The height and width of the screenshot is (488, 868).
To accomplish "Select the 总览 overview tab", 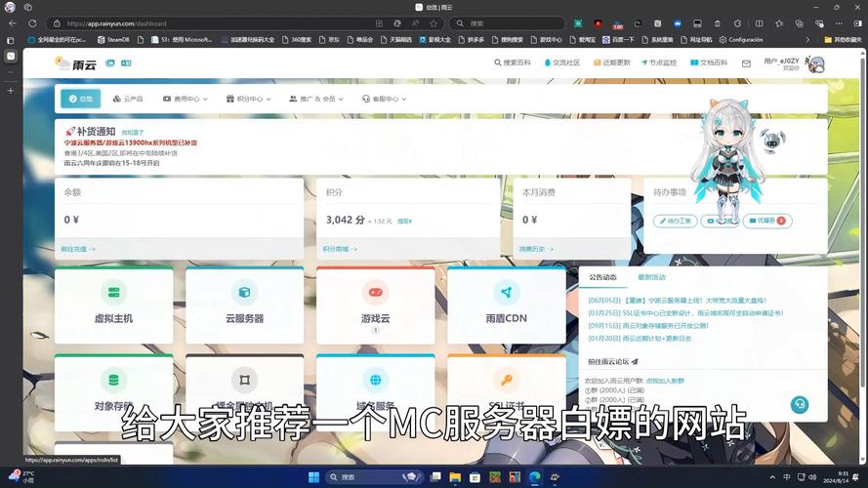I will point(81,99).
